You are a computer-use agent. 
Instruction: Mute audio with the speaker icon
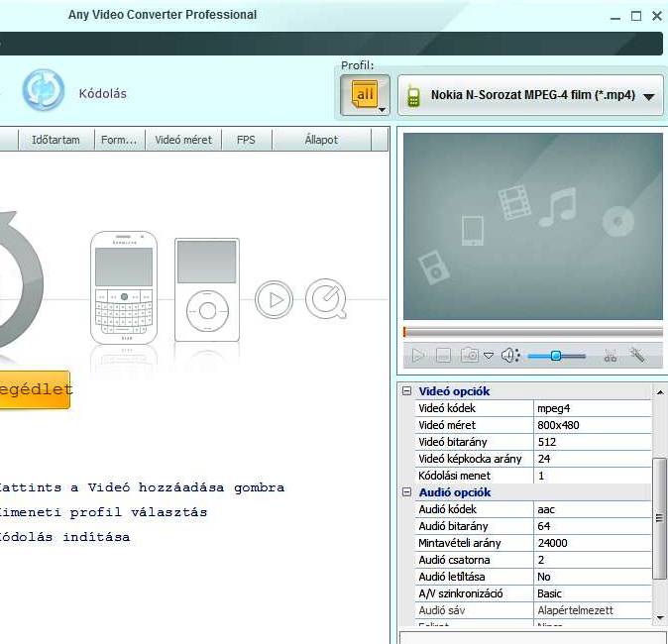click(x=510, y=356)
